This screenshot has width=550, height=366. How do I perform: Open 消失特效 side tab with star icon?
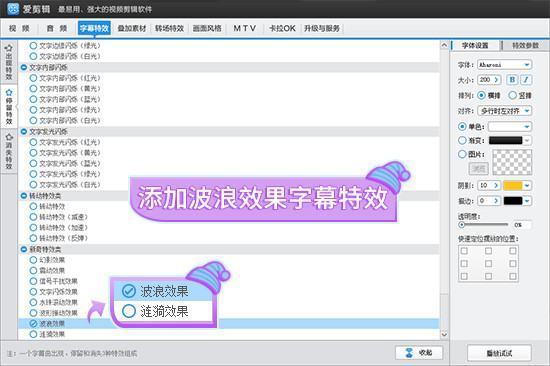tap(9, 151)
